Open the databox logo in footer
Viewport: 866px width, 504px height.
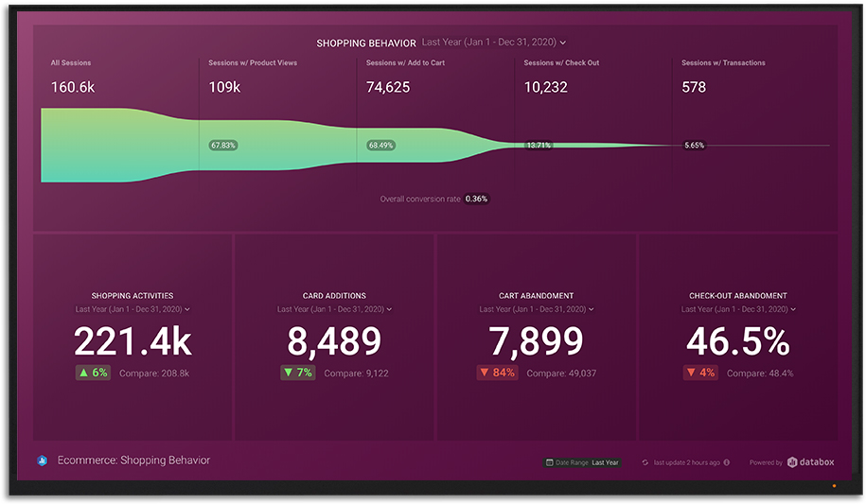pos(811,462)
